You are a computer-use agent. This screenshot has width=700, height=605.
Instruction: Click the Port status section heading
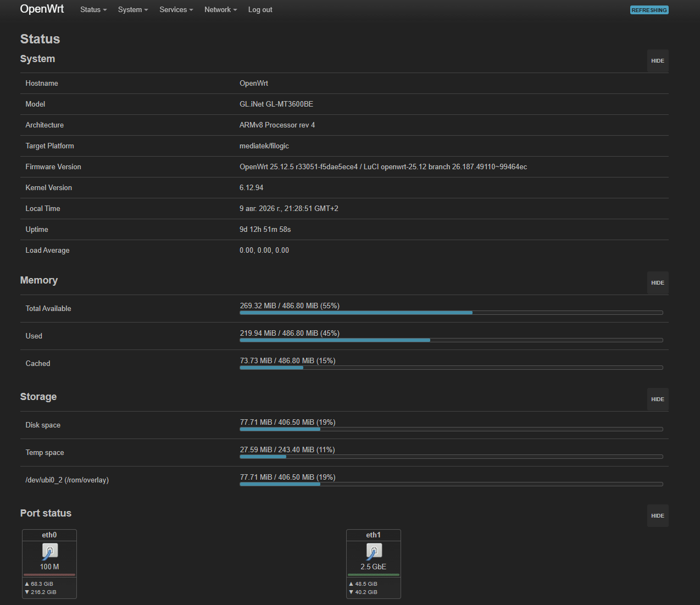click(46, 513)
